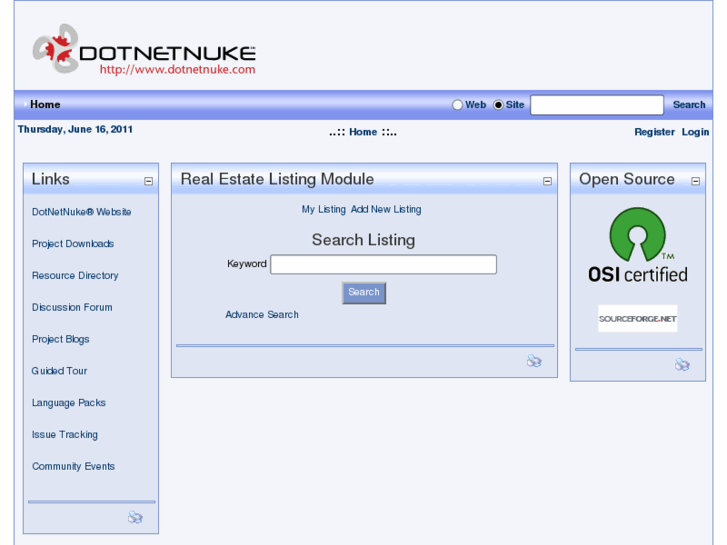Image resolution: width=727 pixels, height=545 pixels.
Task: Click print icon in Real Estate Listing Module
Action: [534, 360]
